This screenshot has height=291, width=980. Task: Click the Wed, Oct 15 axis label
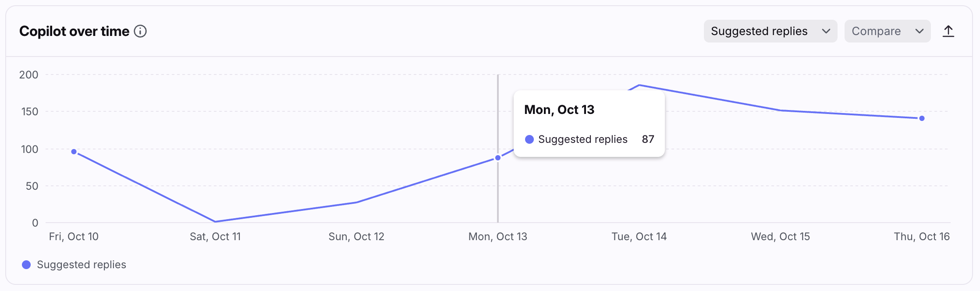(x=780, y=237)
